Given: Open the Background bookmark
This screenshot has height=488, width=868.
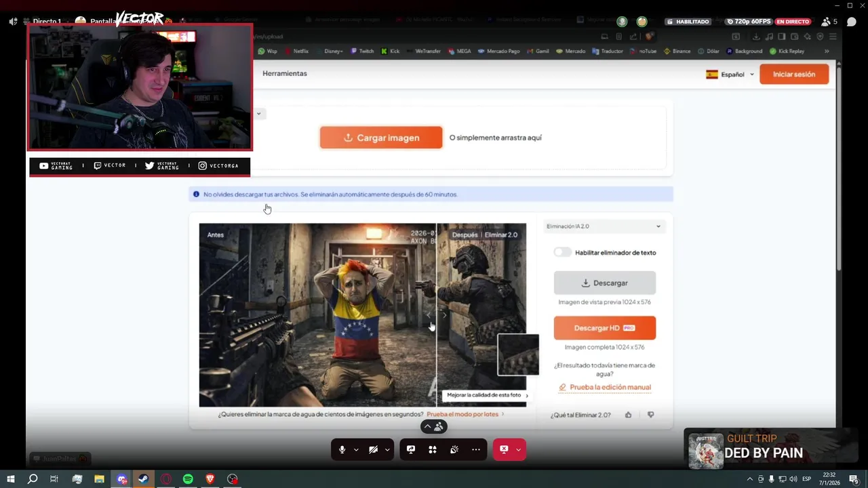Looking at the screenshot, I should [x=744, y=51].
